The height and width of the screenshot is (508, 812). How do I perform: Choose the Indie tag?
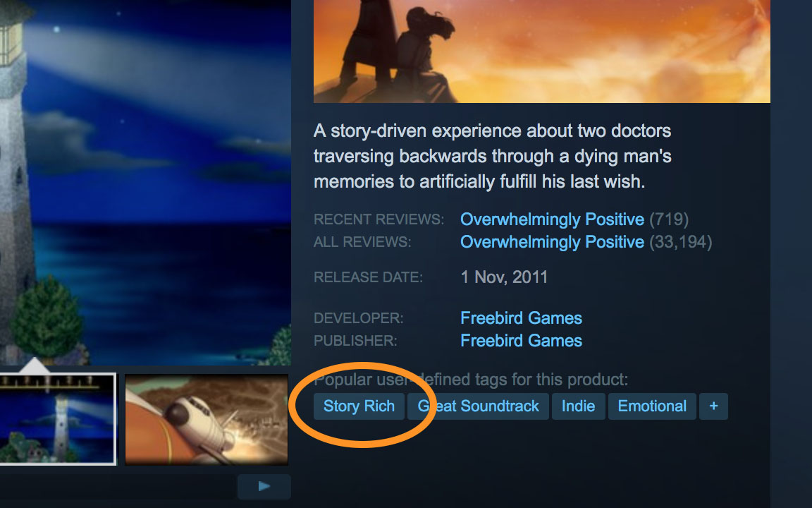pos(578,406)
